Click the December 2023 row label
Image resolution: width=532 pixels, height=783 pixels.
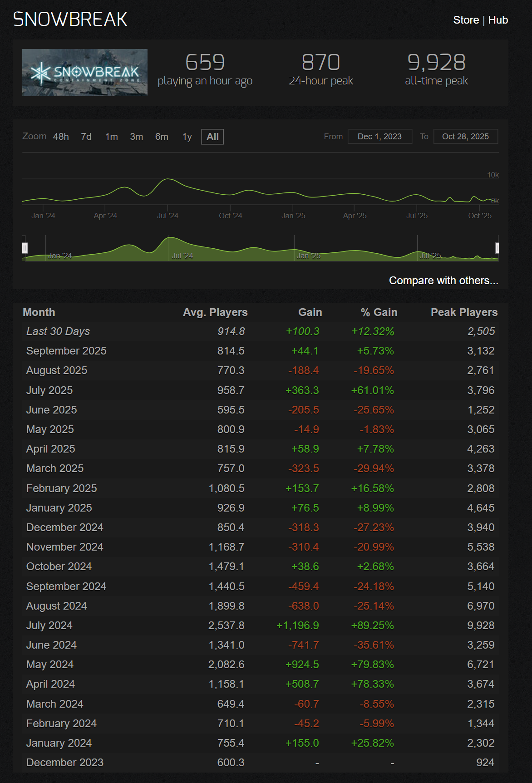(65, 763)
